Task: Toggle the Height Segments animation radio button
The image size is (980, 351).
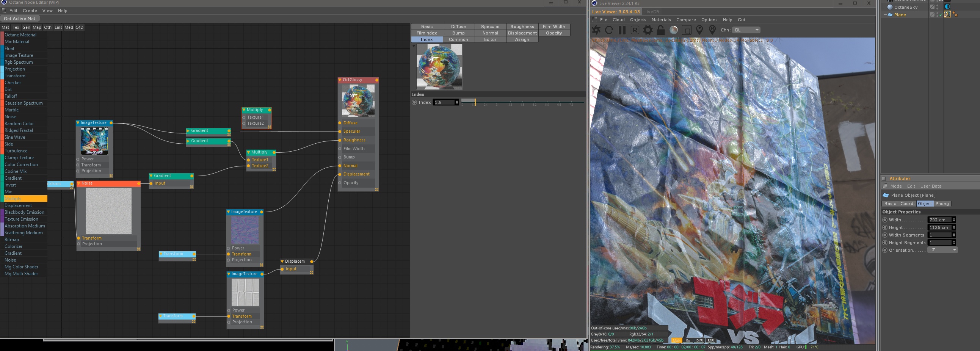Action: tap(885, 243)
